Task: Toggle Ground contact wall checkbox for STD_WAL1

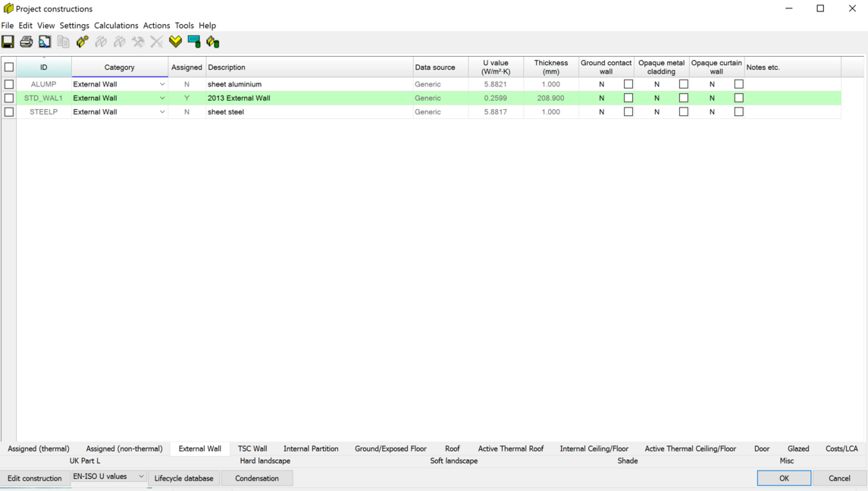Action: (628, 98)
